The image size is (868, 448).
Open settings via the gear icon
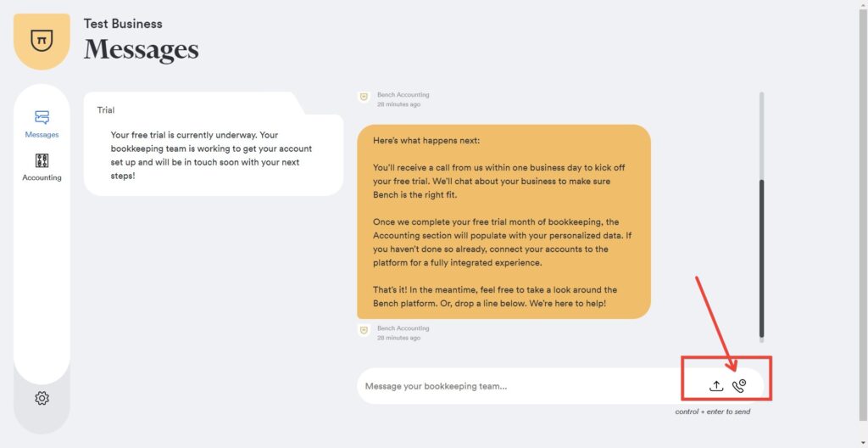coord(42,398)
